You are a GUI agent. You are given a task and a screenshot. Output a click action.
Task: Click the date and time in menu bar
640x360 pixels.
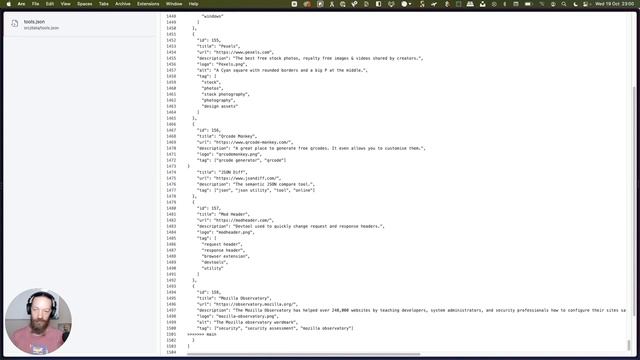tap(614, 4)
